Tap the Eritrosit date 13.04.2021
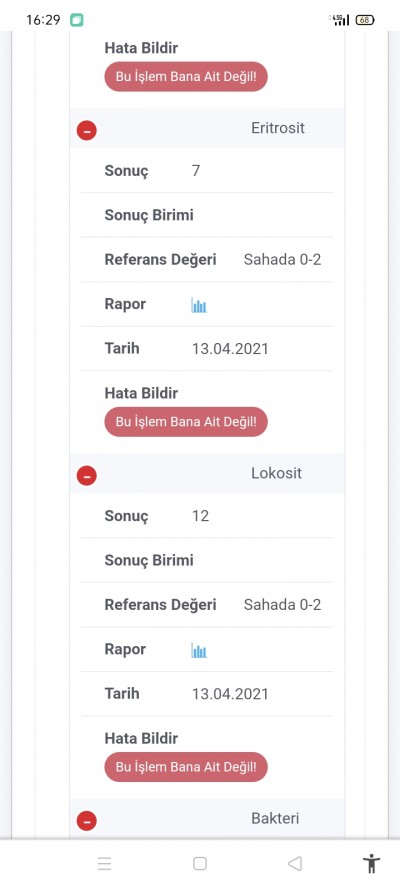Viewport: 400px width, 888px height. pos(230,349)
